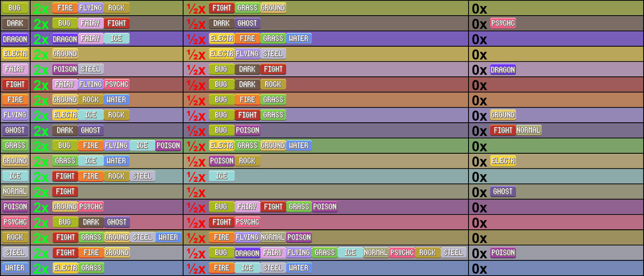Viewport: 644px width, 276px height.
Task: Click the STEEL type row header badge
Action: (x=15, y=252)
